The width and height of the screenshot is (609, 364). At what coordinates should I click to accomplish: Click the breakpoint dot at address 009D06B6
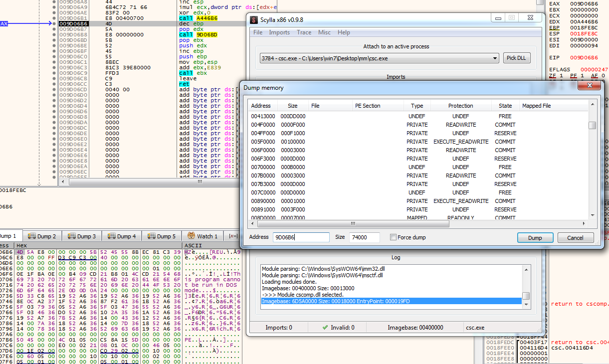click(x=54, y=23)
